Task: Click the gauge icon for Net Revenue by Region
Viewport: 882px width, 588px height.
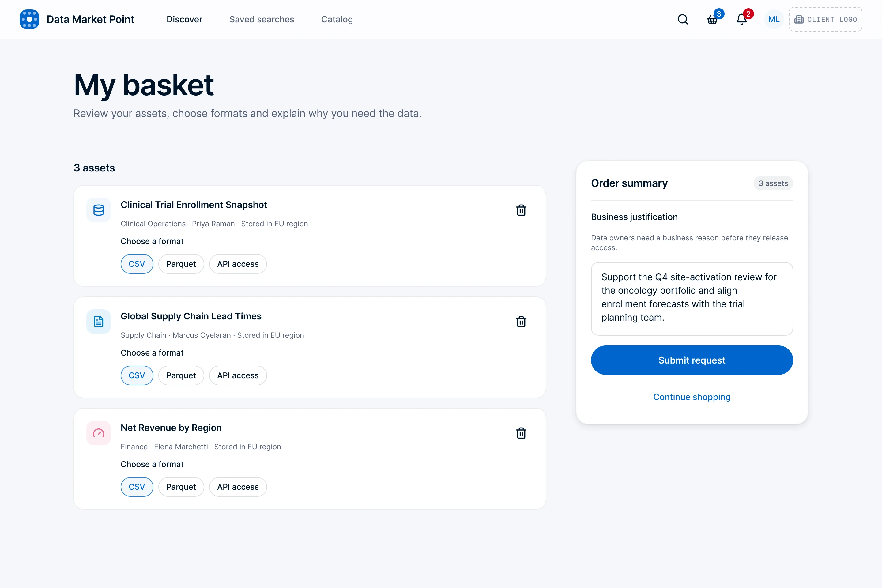Action: (x=99, y=433)
